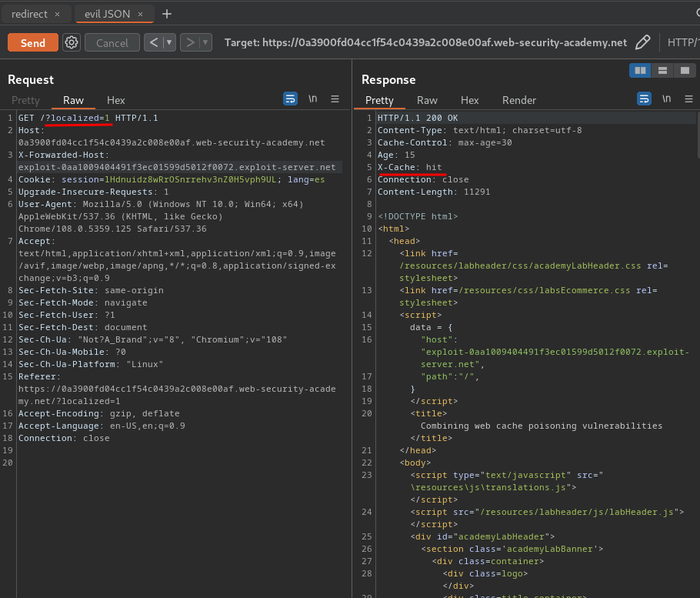700x598 pixels.
Task: Click the Accept-Language header line
Action: tap(102, 426)
